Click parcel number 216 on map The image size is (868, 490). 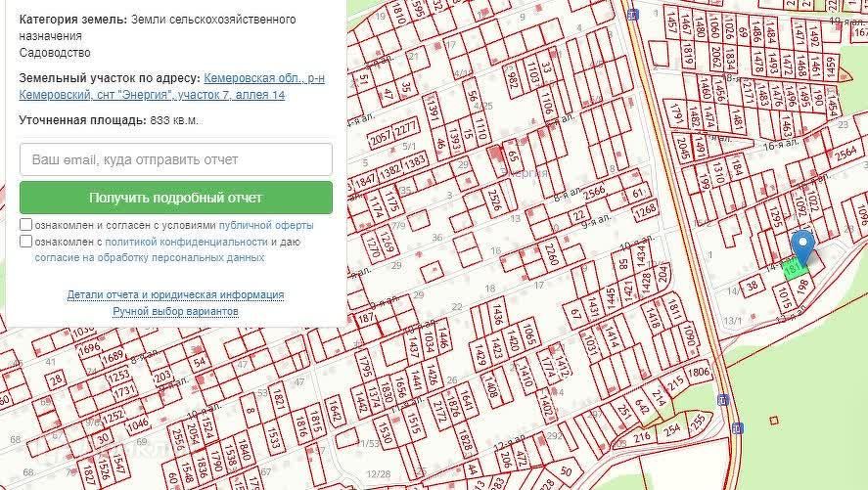pos(642,437)
